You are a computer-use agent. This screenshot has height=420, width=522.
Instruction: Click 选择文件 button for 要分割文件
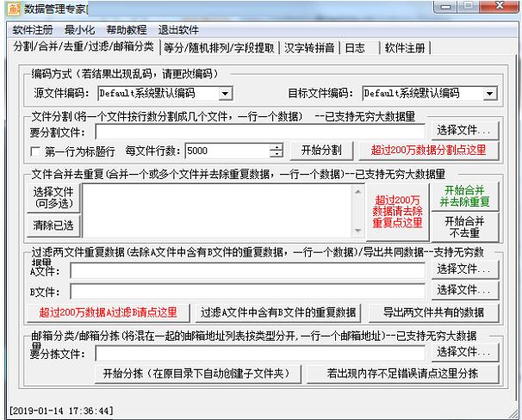(x=465, y=130)
